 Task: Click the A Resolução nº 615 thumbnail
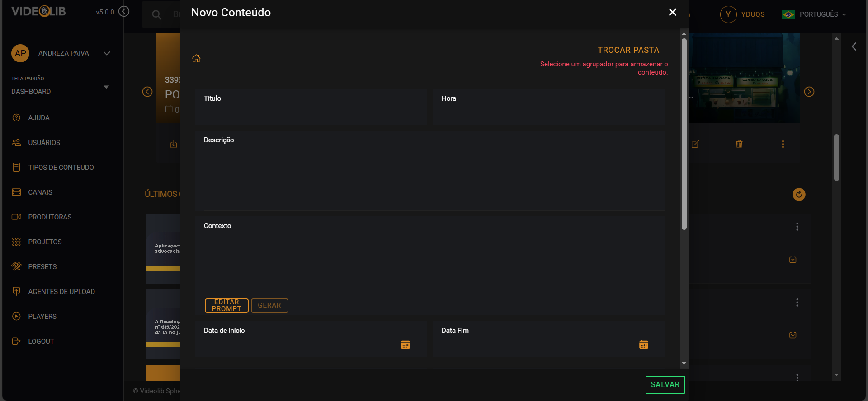coord(163,324)
